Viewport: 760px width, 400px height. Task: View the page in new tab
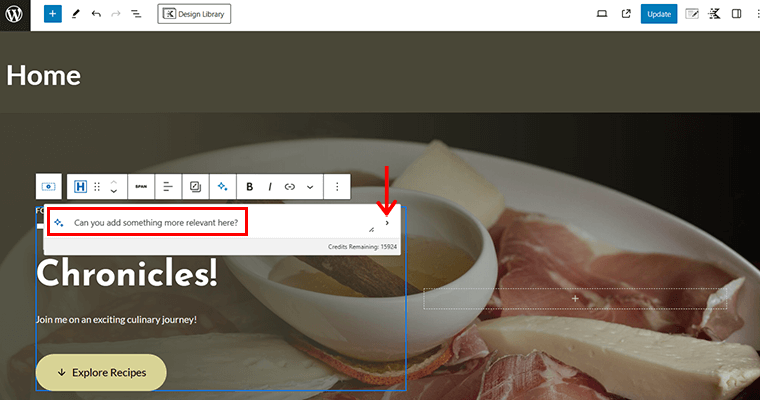click(626, 14)
